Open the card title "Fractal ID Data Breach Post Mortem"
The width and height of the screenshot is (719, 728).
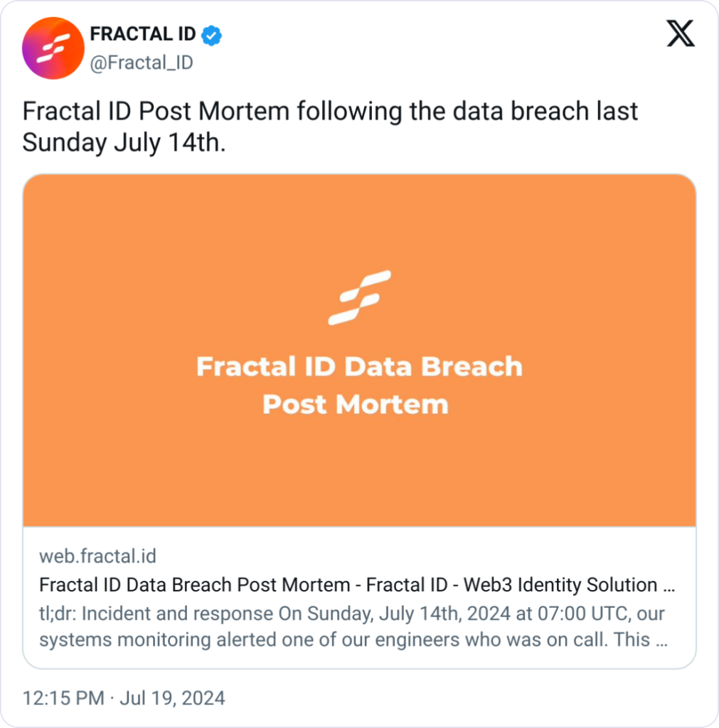[x=194, y=585]
